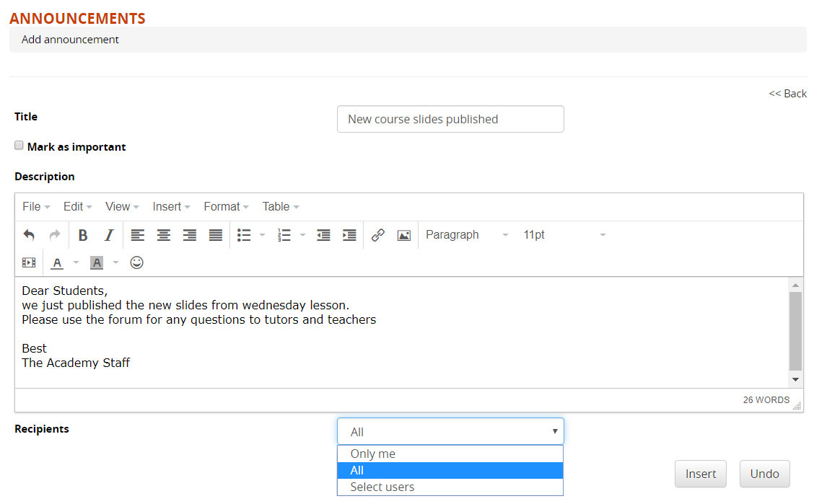Open the Table menu

[x=280, y=206]
